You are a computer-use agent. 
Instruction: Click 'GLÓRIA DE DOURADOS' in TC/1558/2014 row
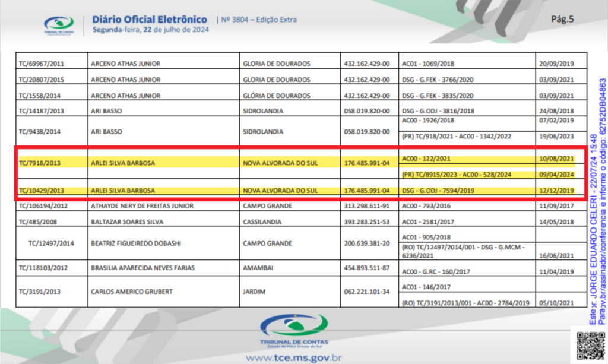pyautogui.click(x=277, y=96)
